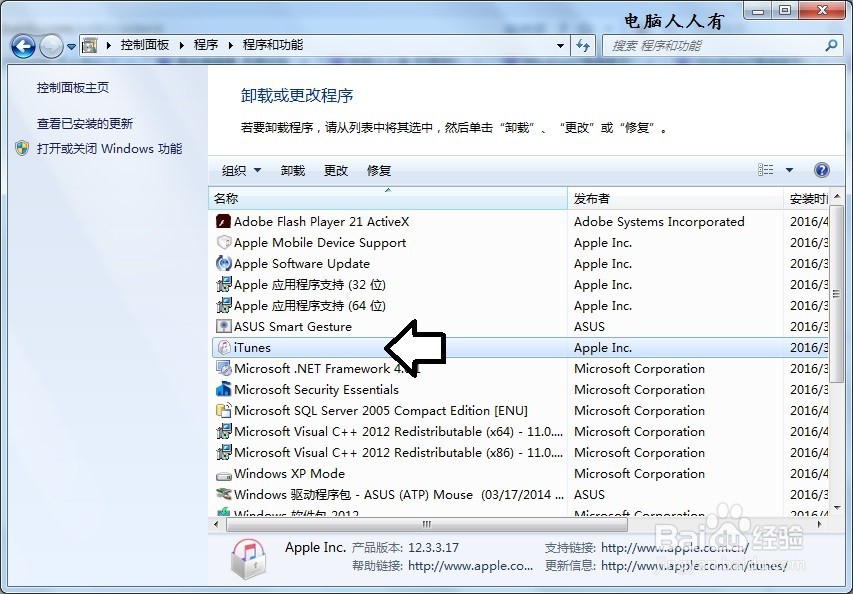Select 程序和功能 in the address breadcrumb
853x594 pixels.
(x=273, y=45)
